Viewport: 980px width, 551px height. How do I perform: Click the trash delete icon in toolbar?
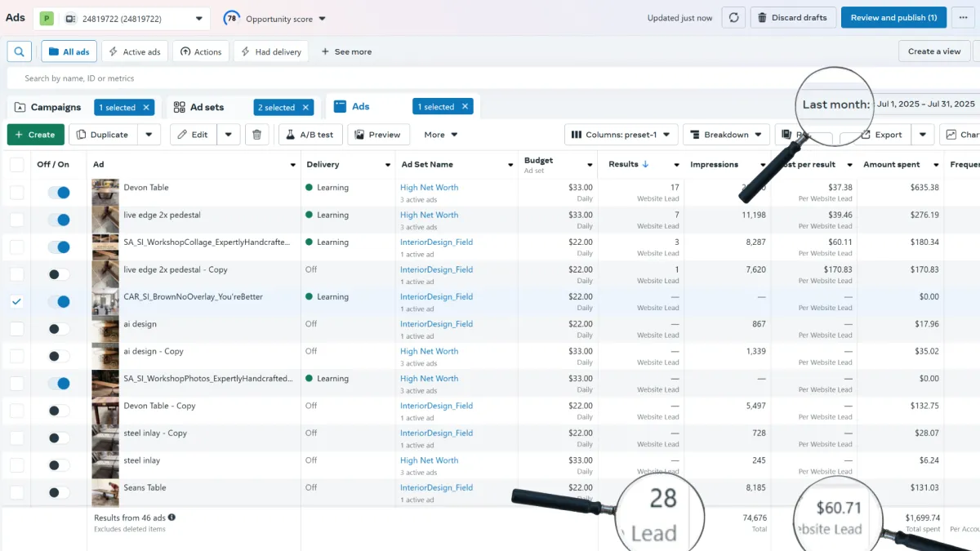point(257,135)
